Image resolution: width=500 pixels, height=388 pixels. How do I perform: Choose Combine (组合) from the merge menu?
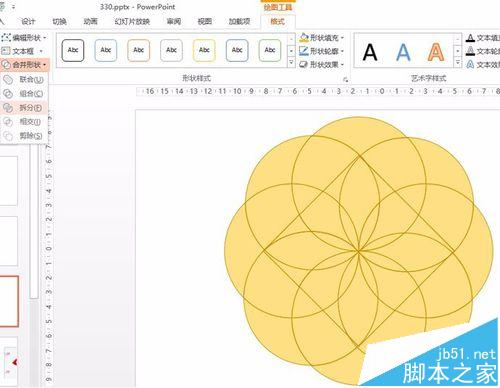pos(25,94)
